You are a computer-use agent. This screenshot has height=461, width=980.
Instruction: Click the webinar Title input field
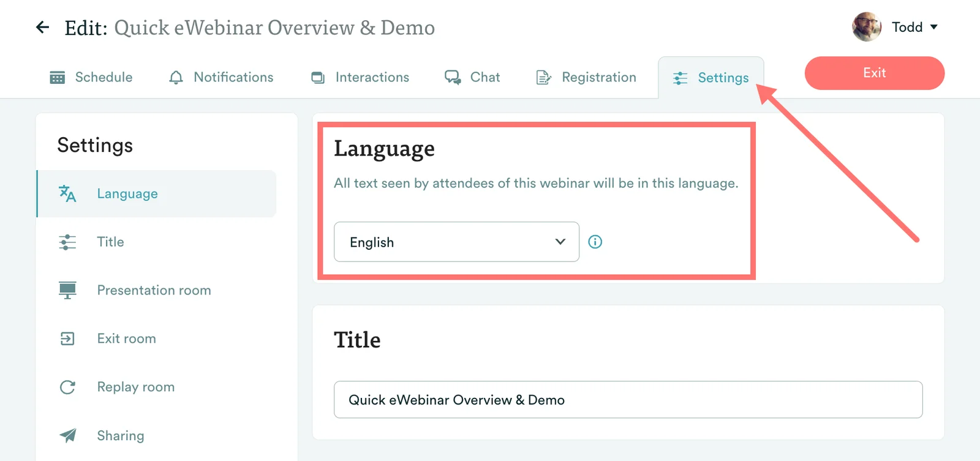628,400
